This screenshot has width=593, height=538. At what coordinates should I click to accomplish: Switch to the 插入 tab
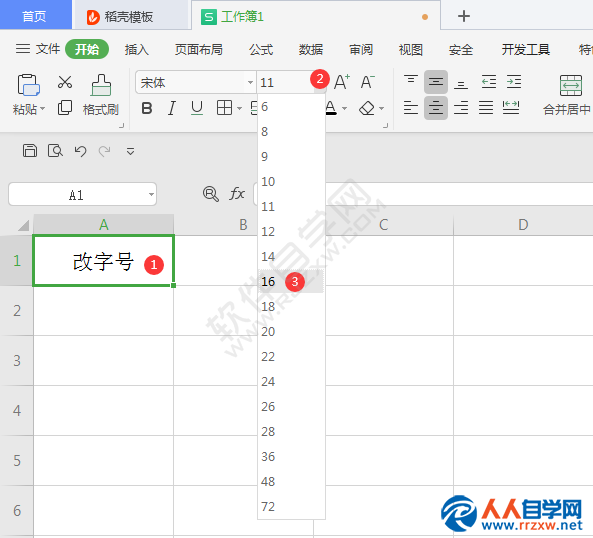point(137,50)
